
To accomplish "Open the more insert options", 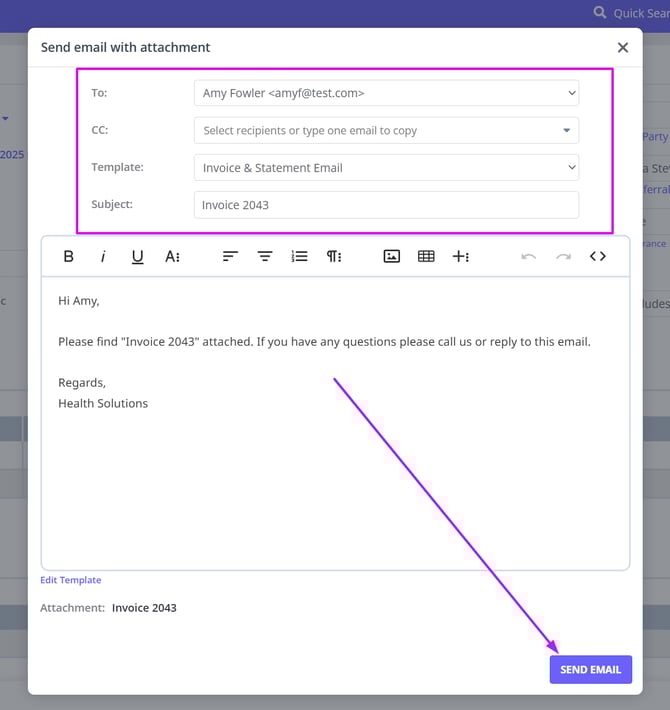I will pos(461,256).
